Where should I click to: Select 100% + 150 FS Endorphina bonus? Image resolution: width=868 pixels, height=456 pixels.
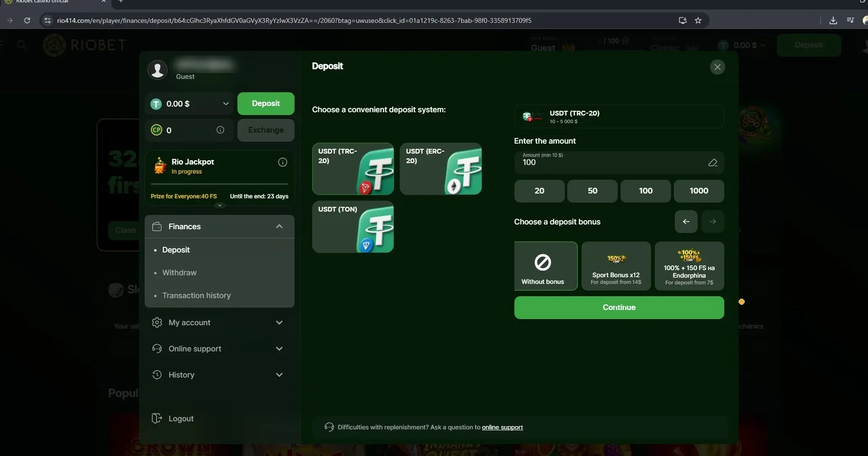pyautogui.click(x=689, y=266)
